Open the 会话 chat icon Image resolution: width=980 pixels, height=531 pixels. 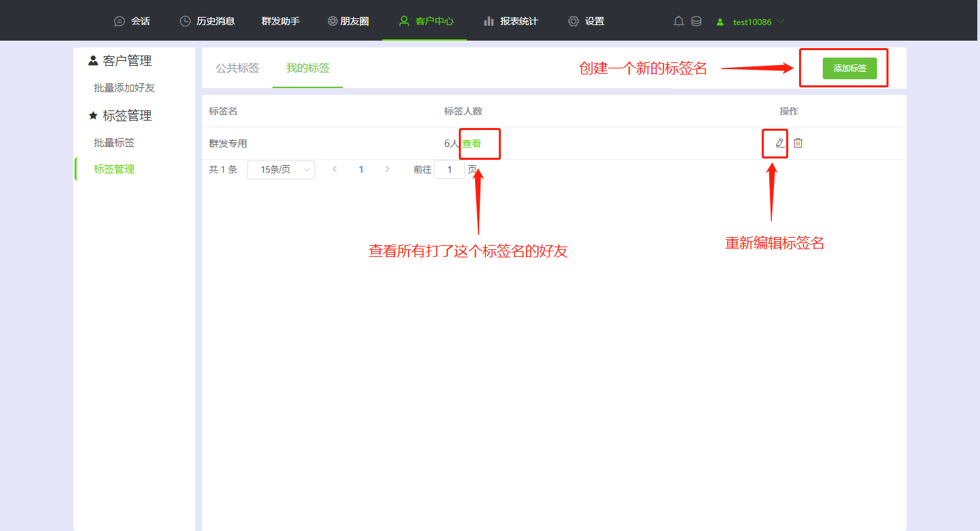pyautogui.click(x=119, y=20)
